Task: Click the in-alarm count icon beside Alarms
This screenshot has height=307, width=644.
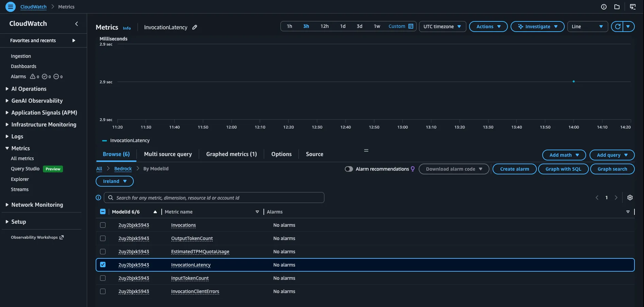Action: [33, 76]
